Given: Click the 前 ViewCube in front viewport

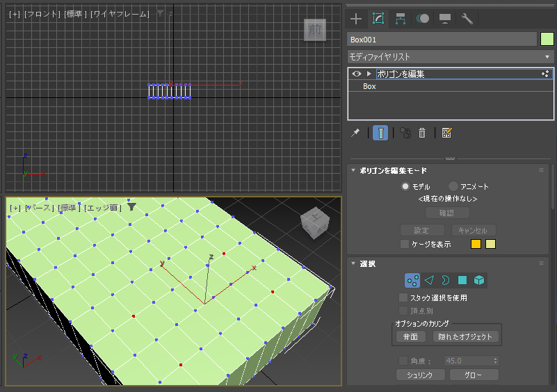Looking at the screenshot, I should tap(315, 29).
